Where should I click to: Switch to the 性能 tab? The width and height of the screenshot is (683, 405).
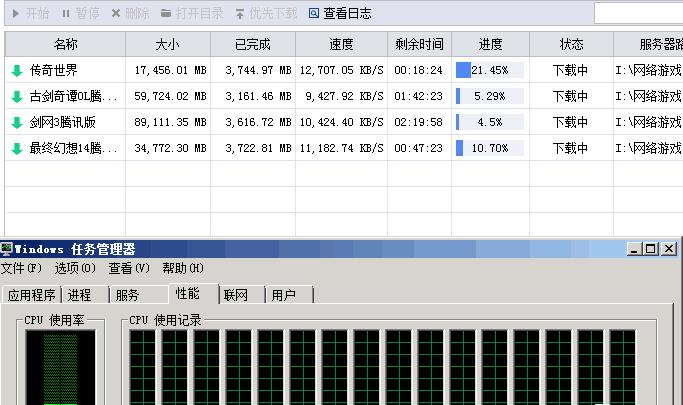click(193, 294)
